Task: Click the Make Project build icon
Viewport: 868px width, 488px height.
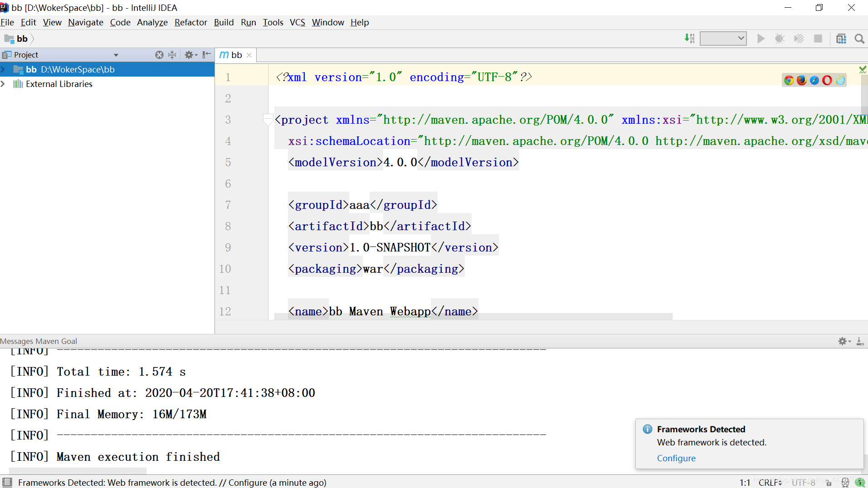Action: (x=689, y=39)
